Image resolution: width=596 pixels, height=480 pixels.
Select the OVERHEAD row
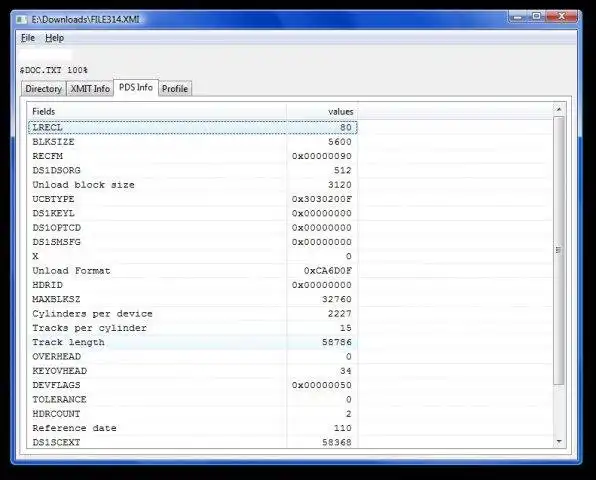[x=193, y=356]
